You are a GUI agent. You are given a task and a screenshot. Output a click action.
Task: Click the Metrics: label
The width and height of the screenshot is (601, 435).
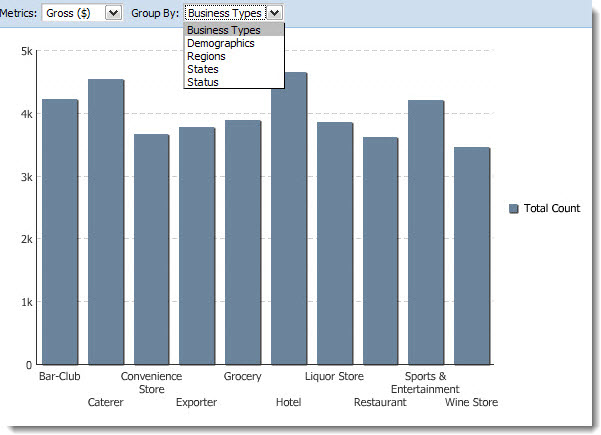pos(18,13)
